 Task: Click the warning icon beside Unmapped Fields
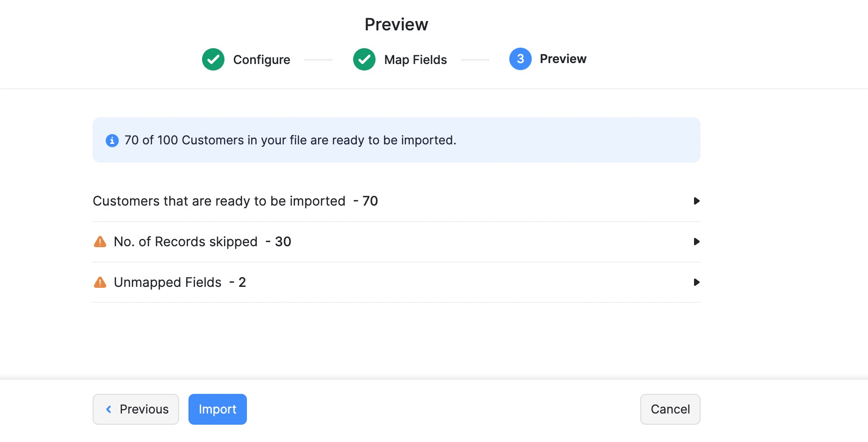[x=100, y=282]
